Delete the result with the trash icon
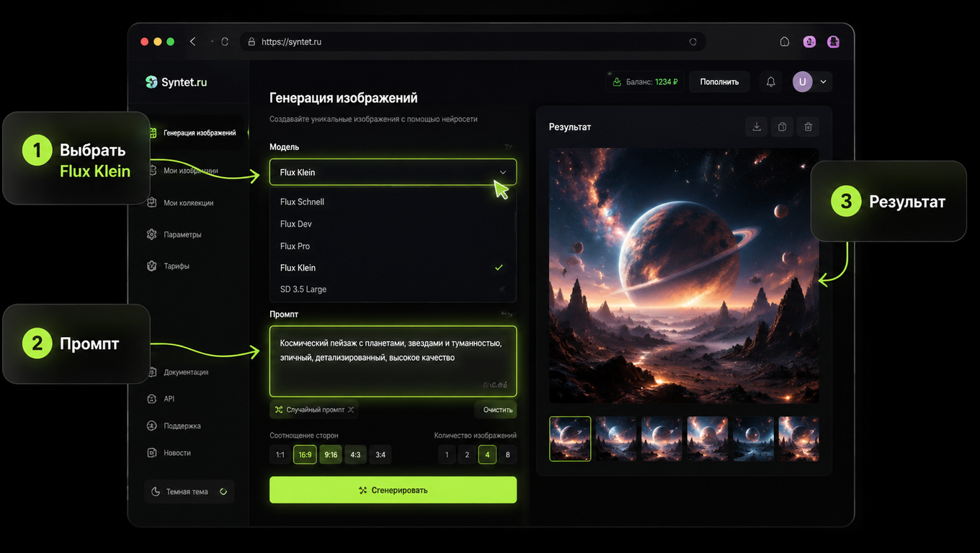The image size is (980, 553). pyautogui.click(x=808, y=127)
